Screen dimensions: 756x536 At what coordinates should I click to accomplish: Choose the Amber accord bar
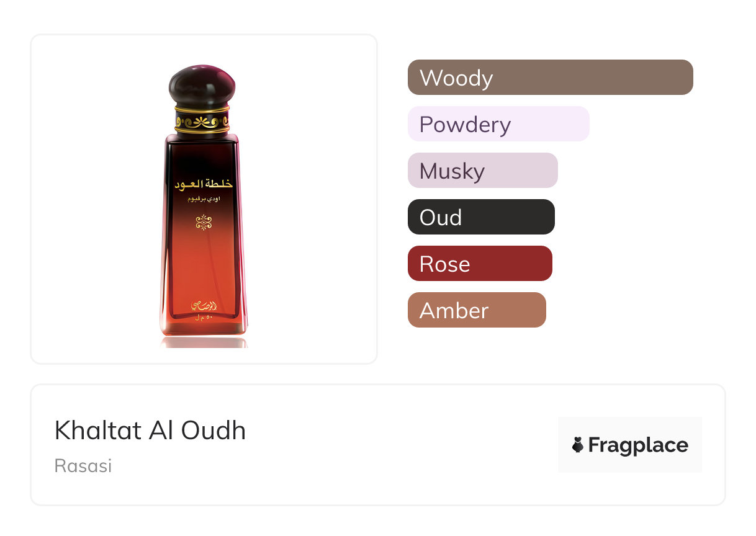point(476,310)
